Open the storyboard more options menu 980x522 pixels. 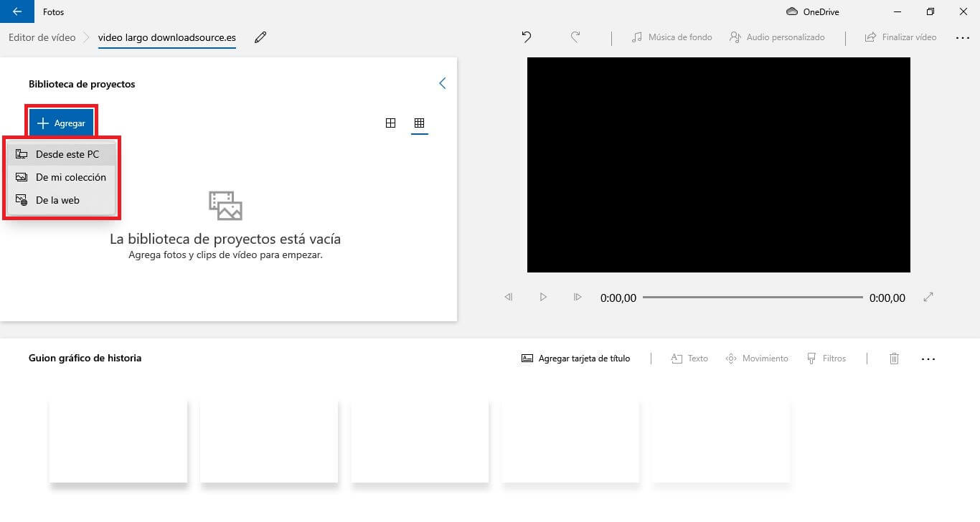(928, 359)
